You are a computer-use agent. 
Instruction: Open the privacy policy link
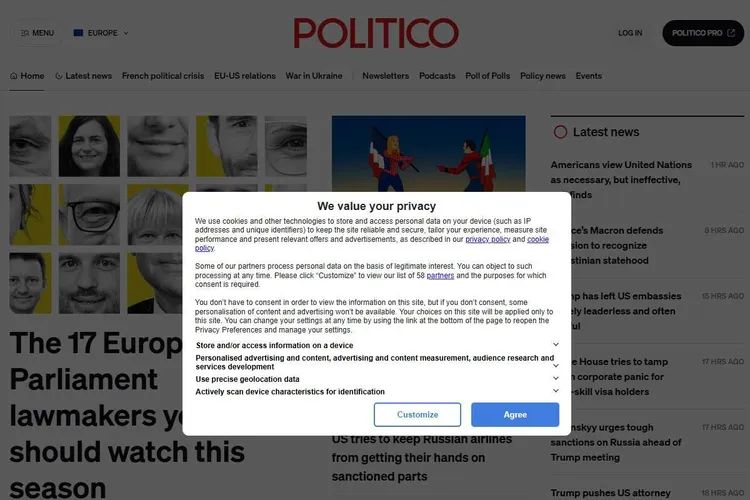pos(488,239)
